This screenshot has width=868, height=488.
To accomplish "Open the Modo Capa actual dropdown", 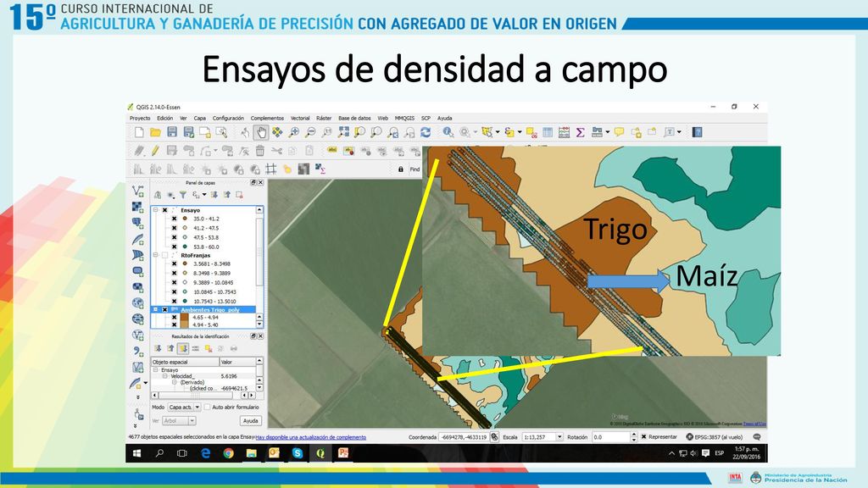I will [x=184, y=408].
